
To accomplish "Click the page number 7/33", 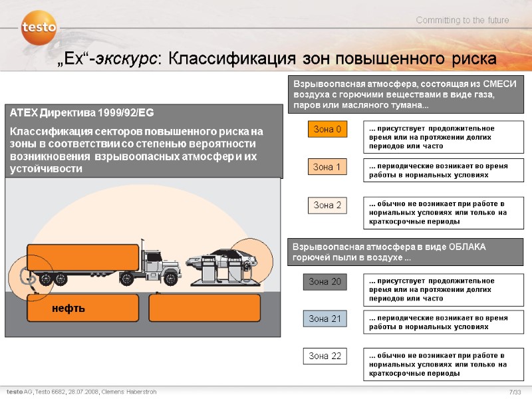I will (x=515, y=392).
